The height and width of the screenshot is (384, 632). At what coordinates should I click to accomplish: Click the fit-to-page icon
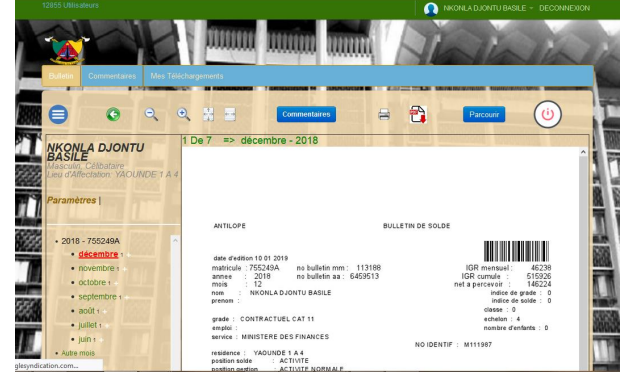pyautogui.click(x=208, y=114)
